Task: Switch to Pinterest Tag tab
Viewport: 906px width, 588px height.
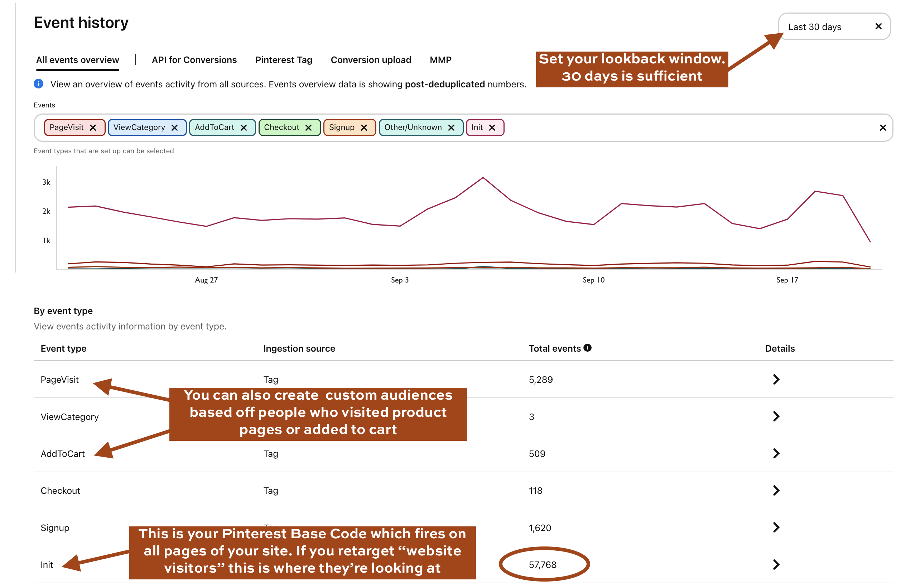Action: [284, 60]
